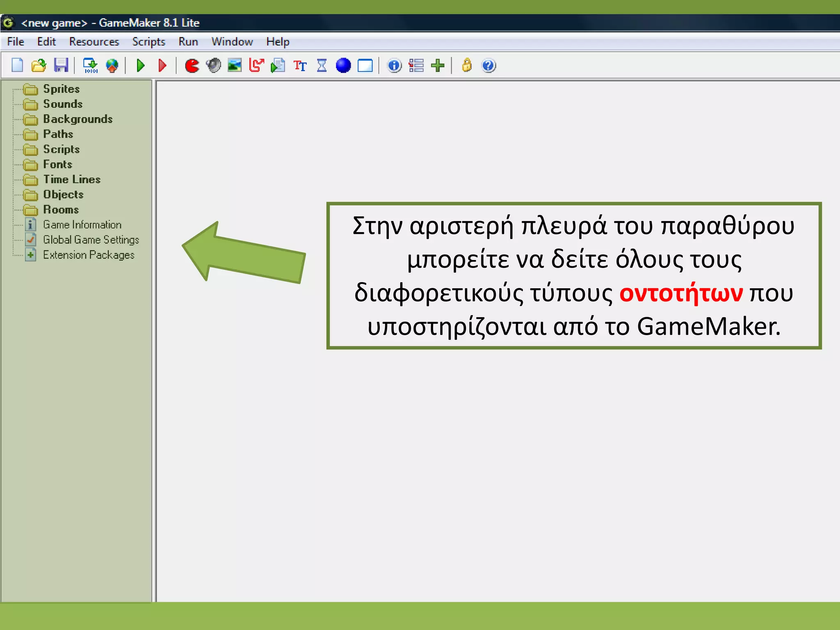Create a path icon
The width and height of the screenshot is (840, 630).
[256, 65]
